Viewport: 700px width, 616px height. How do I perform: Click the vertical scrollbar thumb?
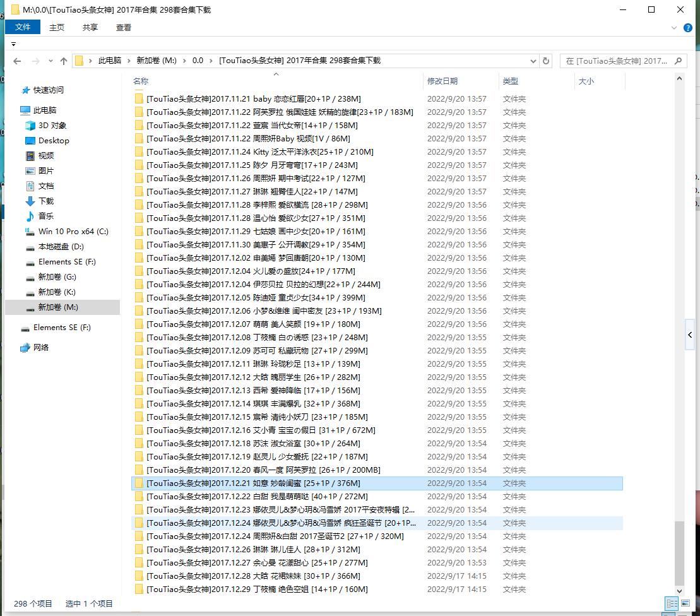[x=679, y=553]
